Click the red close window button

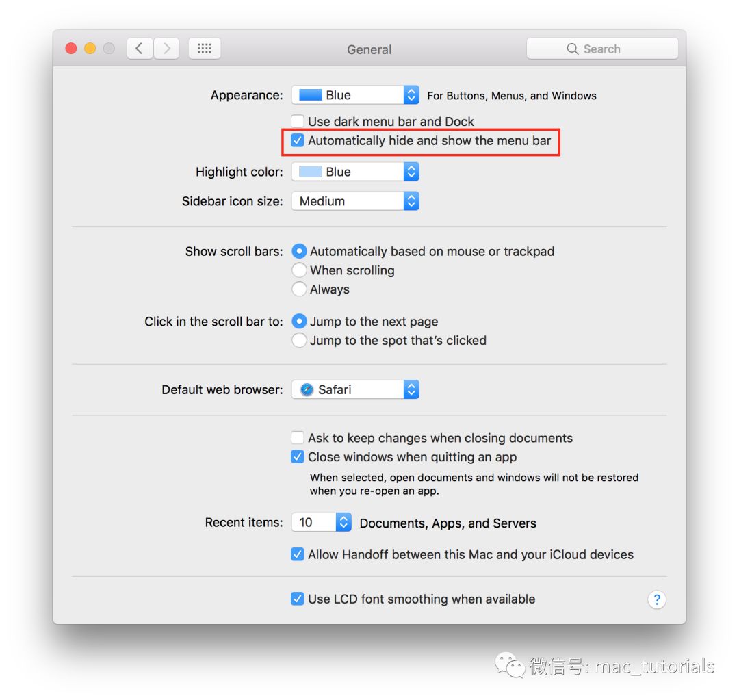click(x=71, y=49)
